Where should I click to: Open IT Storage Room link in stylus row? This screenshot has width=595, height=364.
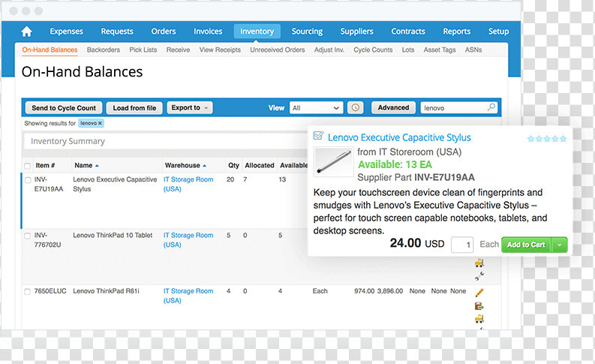click(x=188, y=184)
